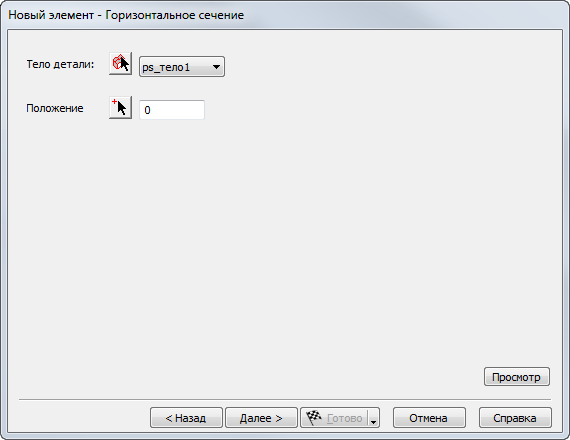Click the pick part body icon

tap(120, 64)
